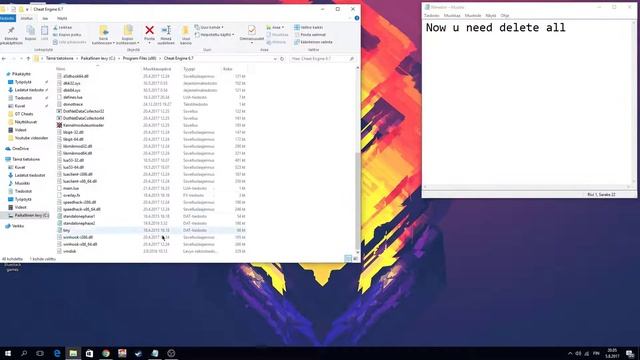The width and height of the screenshot is (640, 360).
Task: Expand recent locations dropdown arrow
Action: tap(21, 59)
